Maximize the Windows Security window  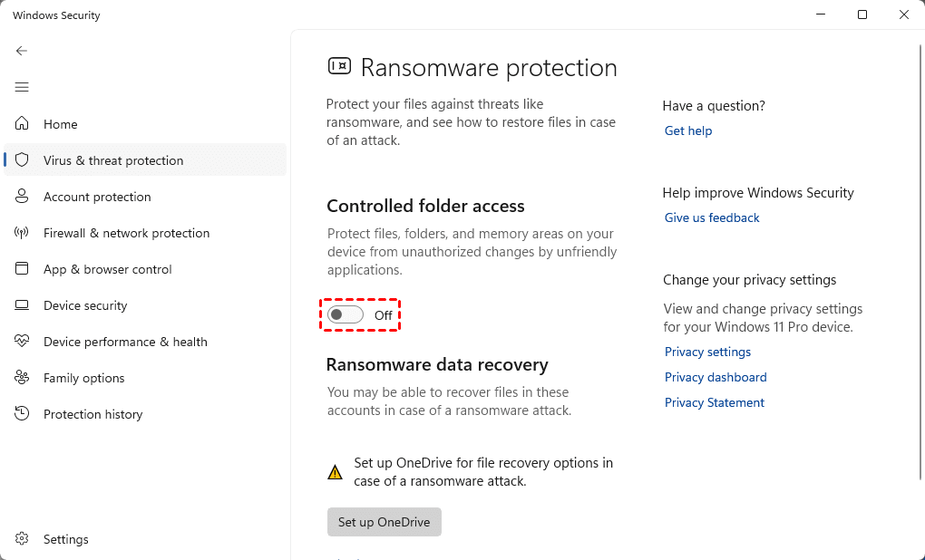862,14
